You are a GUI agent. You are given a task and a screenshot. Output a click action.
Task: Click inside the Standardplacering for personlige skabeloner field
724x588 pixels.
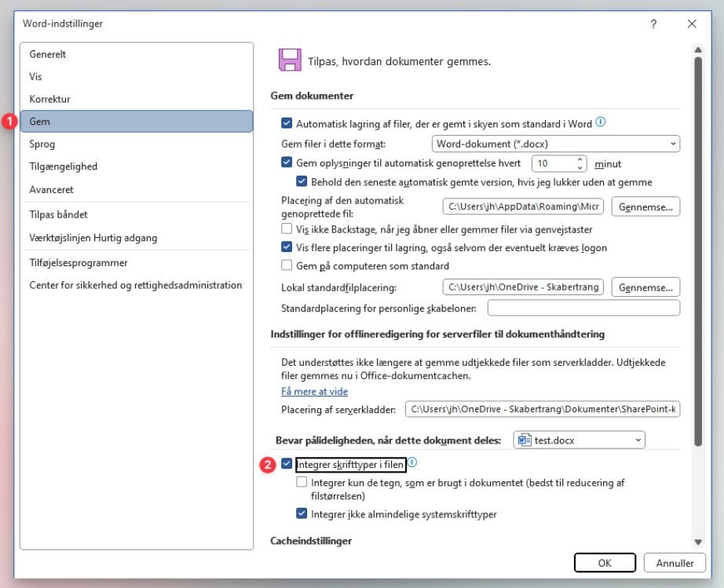pyautogui.click(x=583, y=307)
